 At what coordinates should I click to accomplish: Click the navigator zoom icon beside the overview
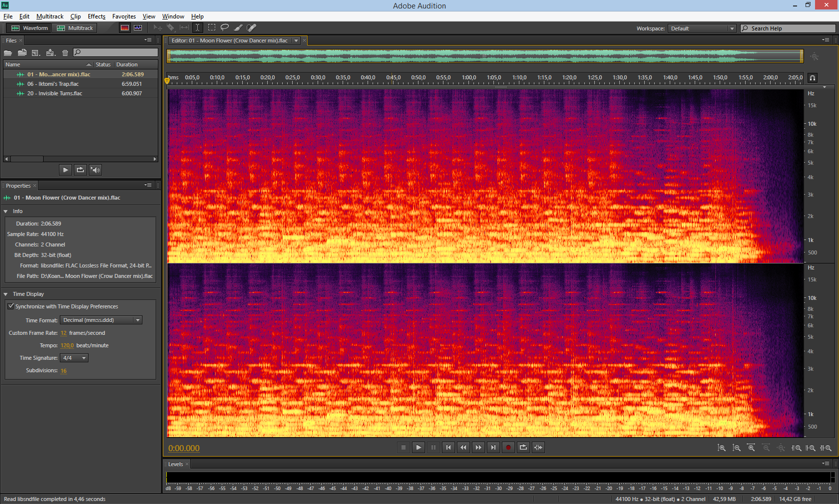pos(815,57)
